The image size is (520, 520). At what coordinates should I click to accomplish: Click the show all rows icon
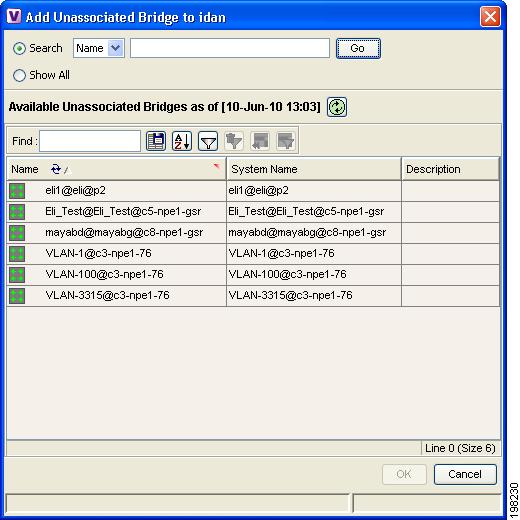pos(260,141)
